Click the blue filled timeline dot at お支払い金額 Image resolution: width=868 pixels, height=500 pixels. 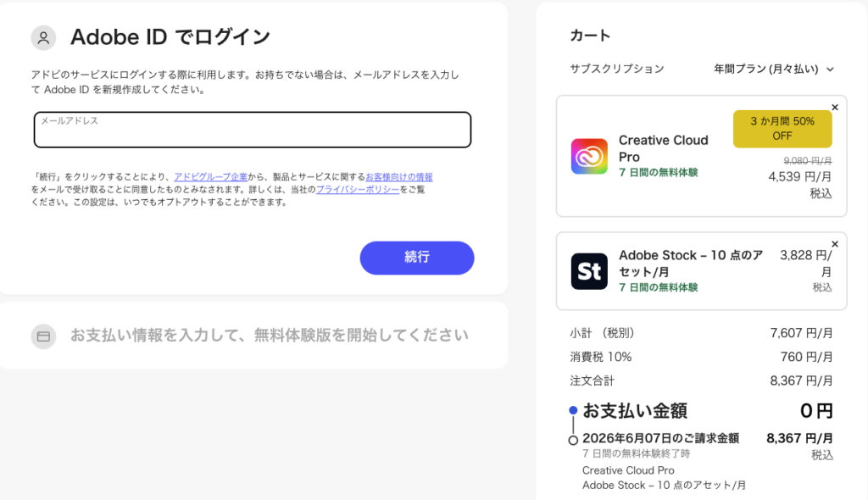pos(574,410)
